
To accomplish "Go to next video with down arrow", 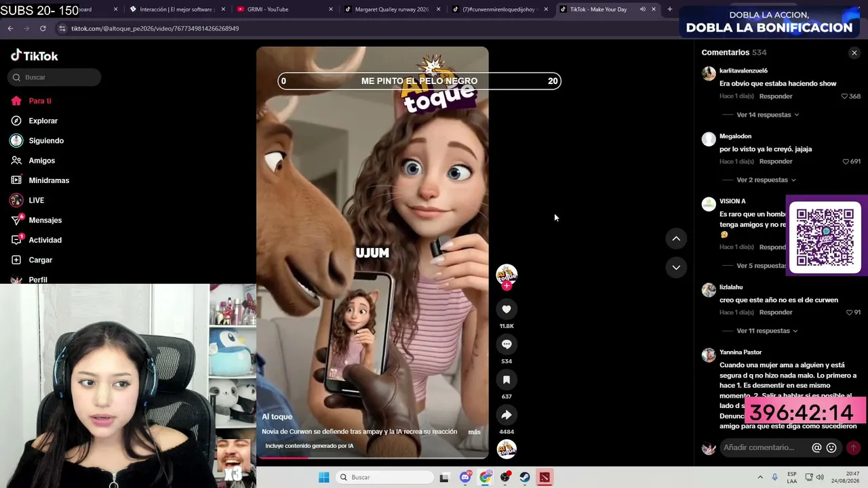I will 676,268.
